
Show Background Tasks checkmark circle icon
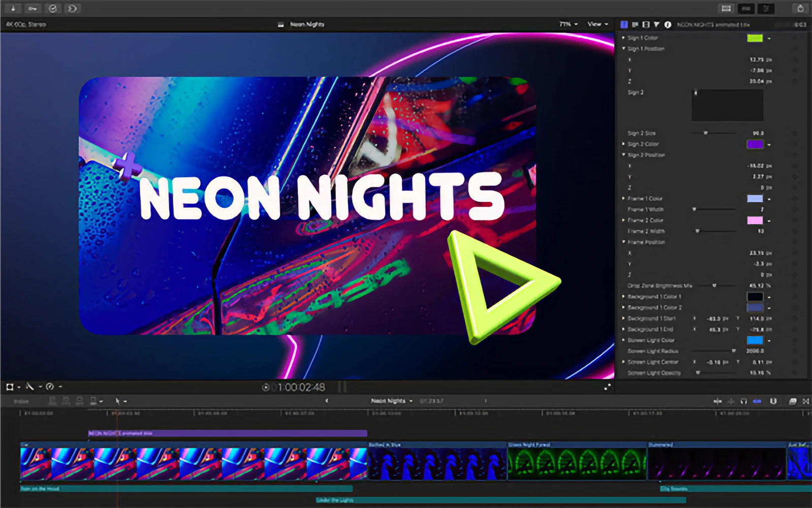tap(53, 8)
